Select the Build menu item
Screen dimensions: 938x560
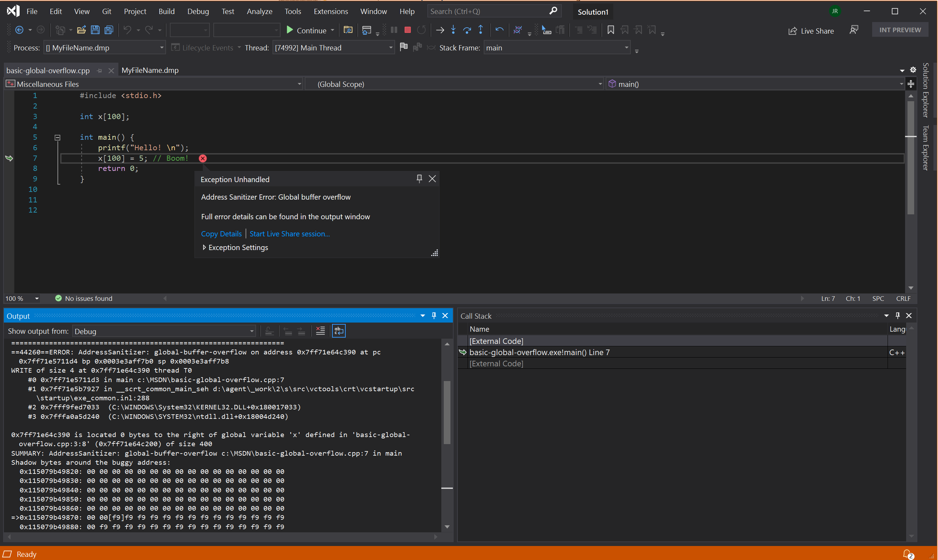coord(167,11)
